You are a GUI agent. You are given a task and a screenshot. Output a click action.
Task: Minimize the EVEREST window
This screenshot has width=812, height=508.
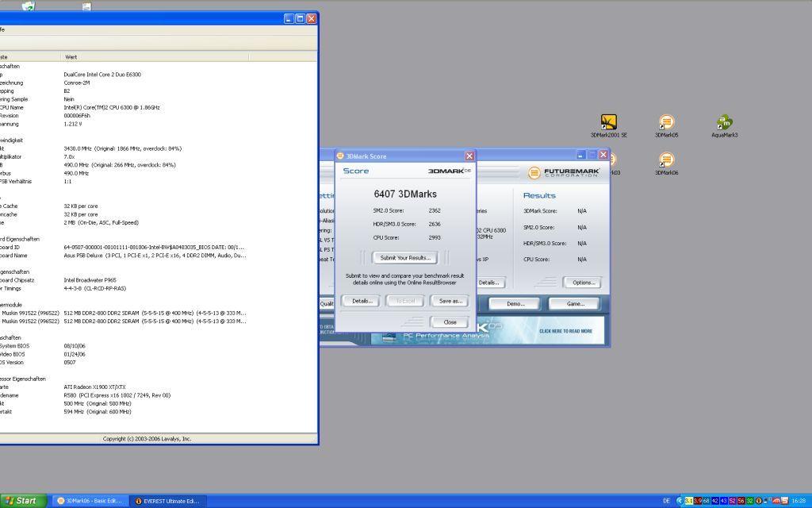(x=289, y=19)
